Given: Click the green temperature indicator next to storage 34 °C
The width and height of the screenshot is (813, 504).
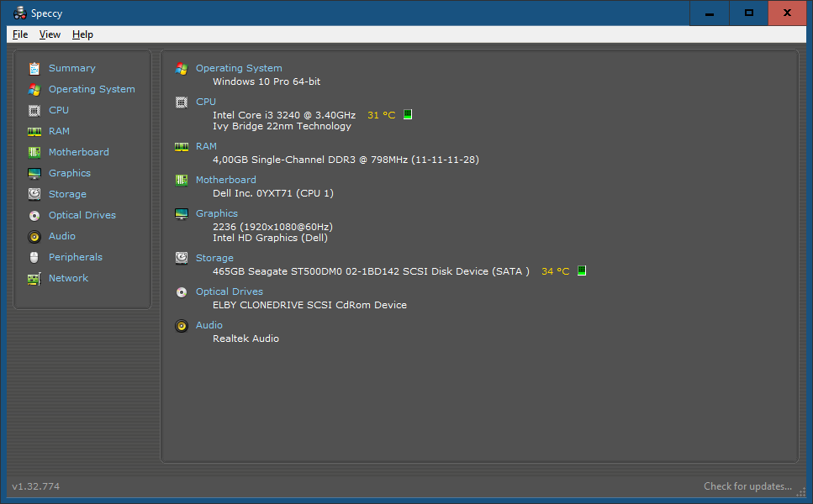Looking at the screenshot, I should point(582,271).
